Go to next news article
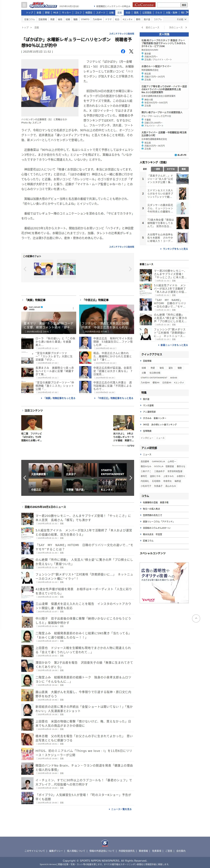The height and width of the screenshot is (868, 210). tap(178, 28)
